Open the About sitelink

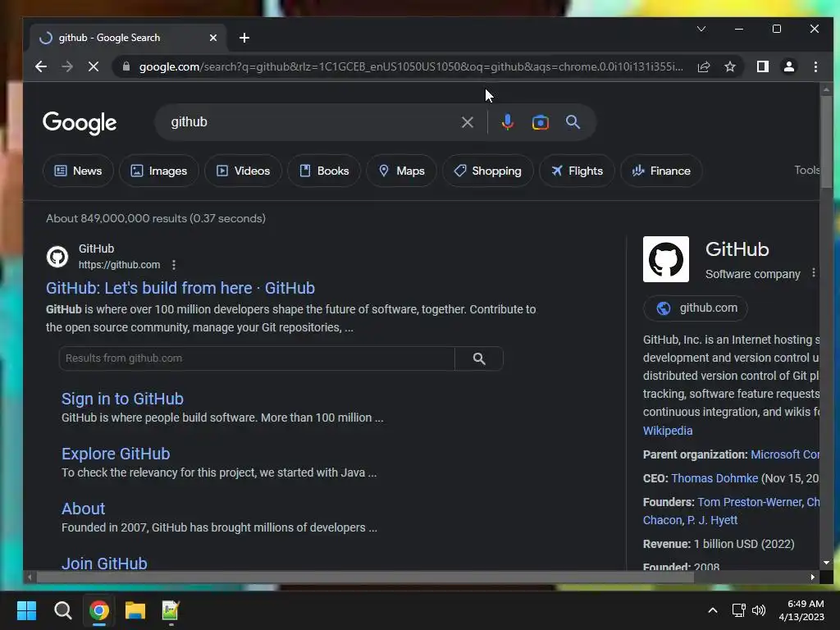coord(83,509)
